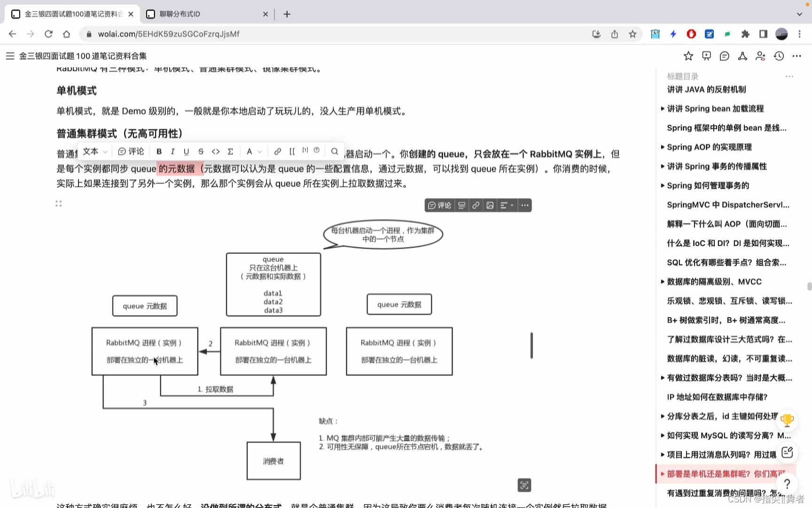The image size is (812, 508).
Task: Toggle strikethrough in the text formatting toolbar
Action: pyautogui.click(x=201, y=151)
